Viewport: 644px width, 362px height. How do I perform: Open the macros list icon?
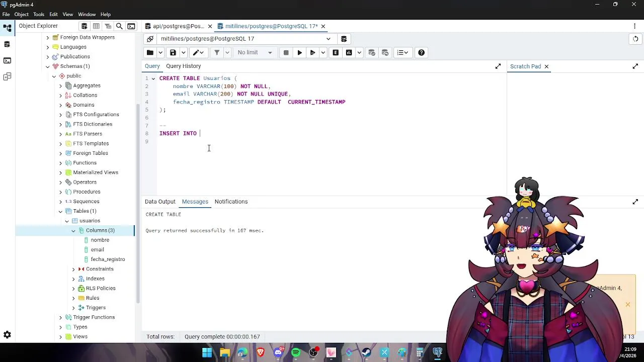pyautogui.click(x=403, y=53)
